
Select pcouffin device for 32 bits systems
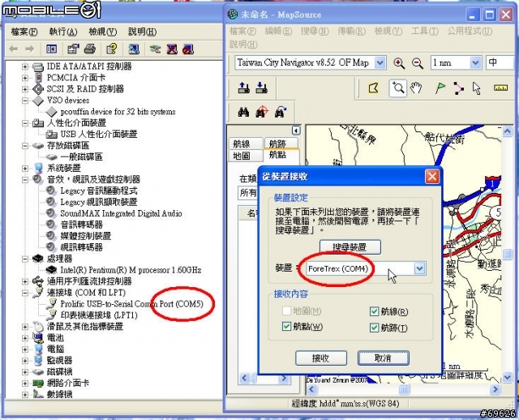118,112
